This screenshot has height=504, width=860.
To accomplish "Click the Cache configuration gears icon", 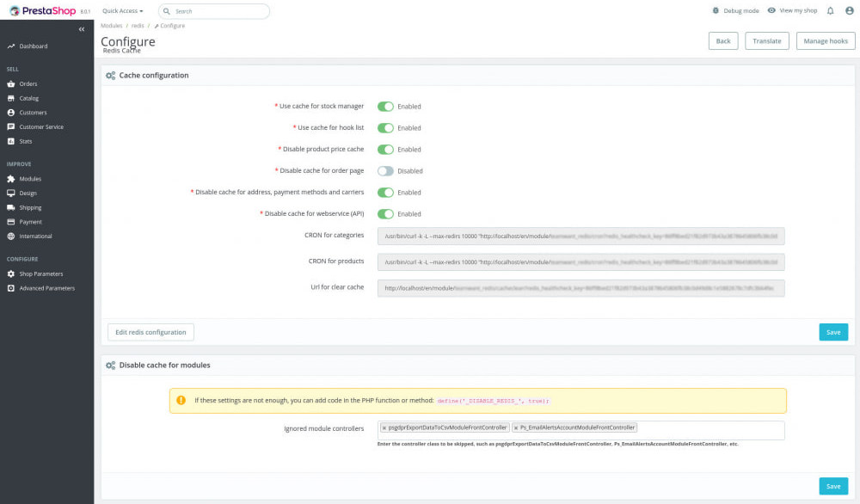I will click(x=111, y=76).
